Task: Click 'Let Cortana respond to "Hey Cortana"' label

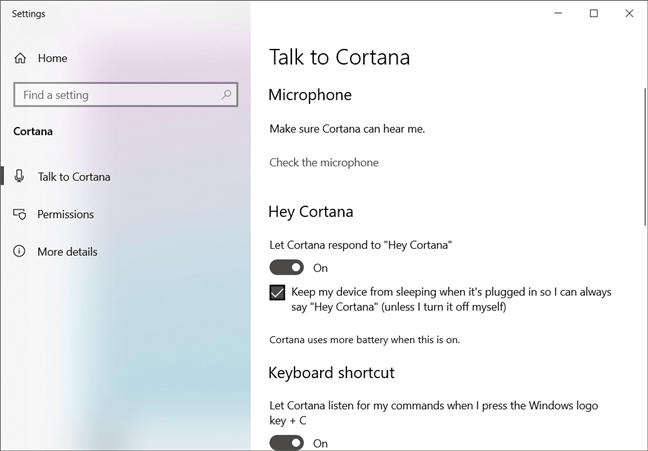Action: click(x=361, y=245)
